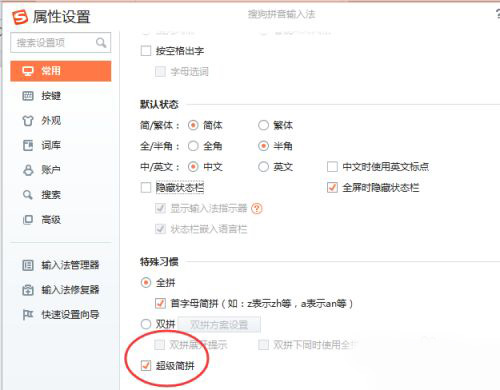Viewport: 500px width, 390px height.
Task: Click the 输入法管理器 list icon
Action: pos(28,265)
